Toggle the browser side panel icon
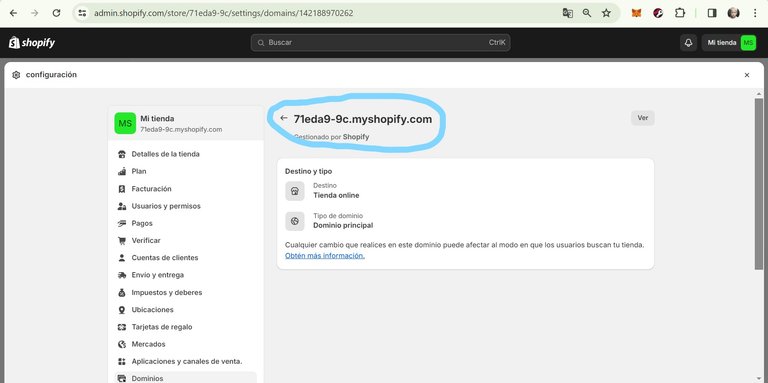 point(712,13)
